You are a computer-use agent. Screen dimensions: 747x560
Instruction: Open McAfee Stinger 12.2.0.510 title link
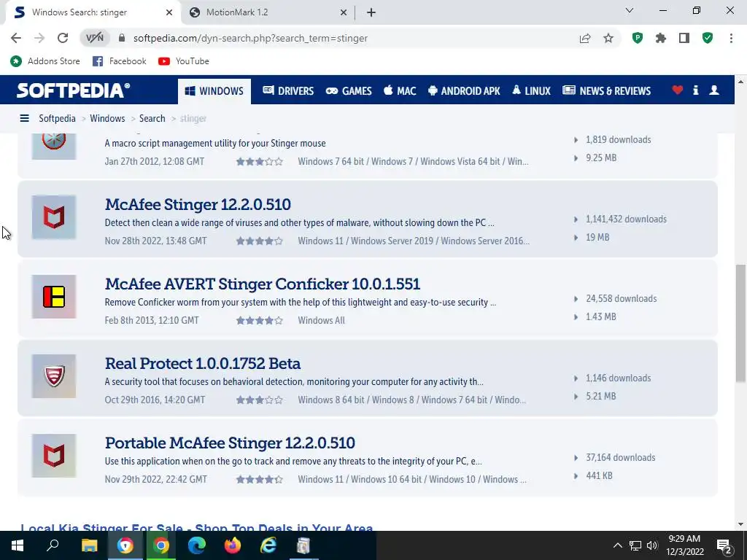click(x=198, y=204)
